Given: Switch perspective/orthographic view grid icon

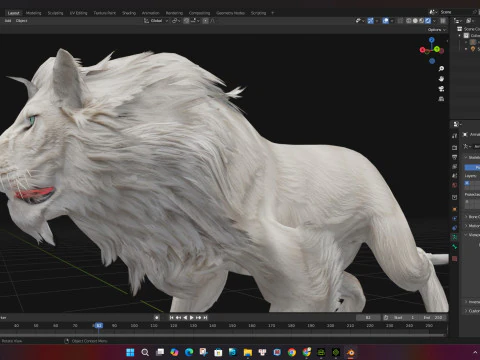Looking at the screenshot, I should click(441, 99).
